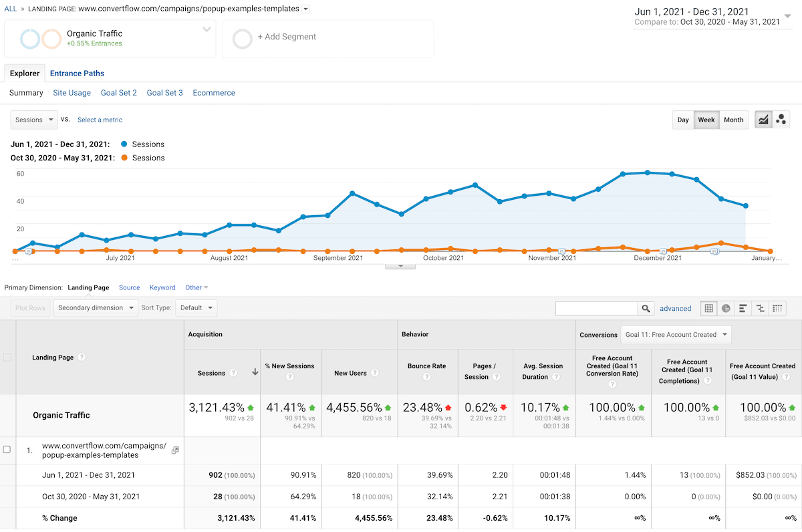802x532 pixels.
Task: Open Other primary dimension dropdown
Action: click(x=196, y=287)
